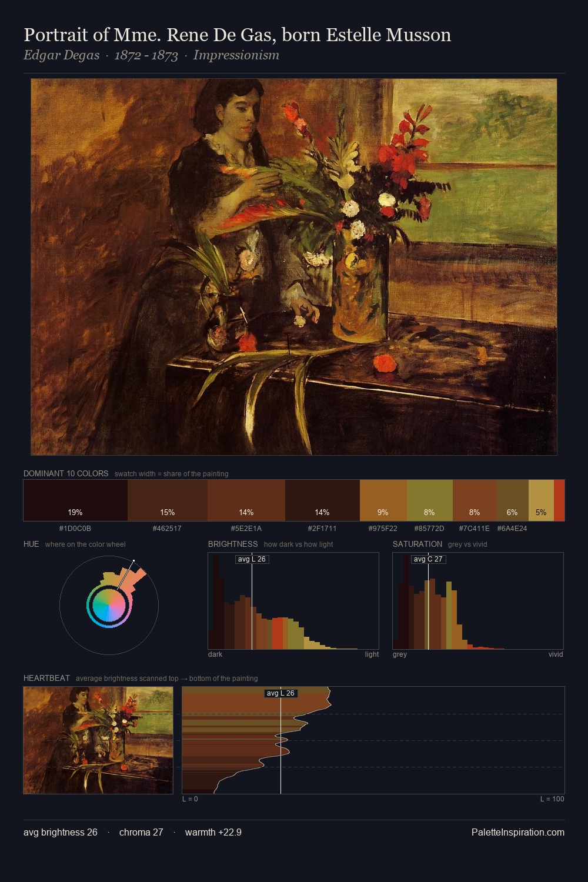The width and height of the screenshot is (588, 882).
Task: Click the '#462517' hex code text
Action: tap(168, 529)
